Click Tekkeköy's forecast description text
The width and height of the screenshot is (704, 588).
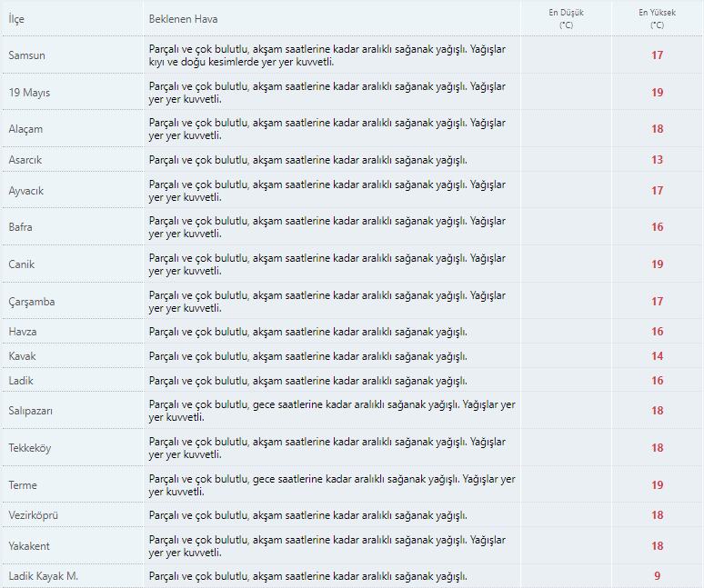(327, 448)
